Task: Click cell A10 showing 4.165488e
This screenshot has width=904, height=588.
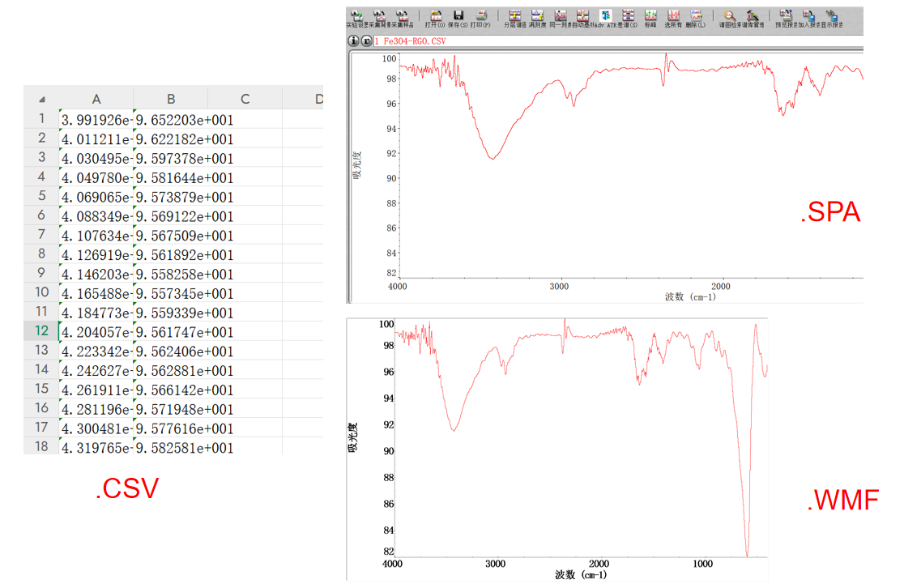Action: pos(96,293)
